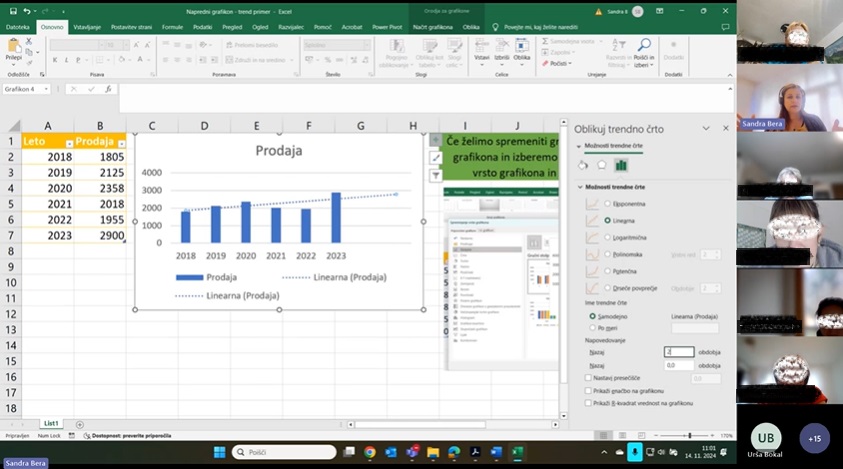The width and height of the screenshot is (843, 469).
Task: Open the Leto column filter dropdown
Action: [68, 143]
